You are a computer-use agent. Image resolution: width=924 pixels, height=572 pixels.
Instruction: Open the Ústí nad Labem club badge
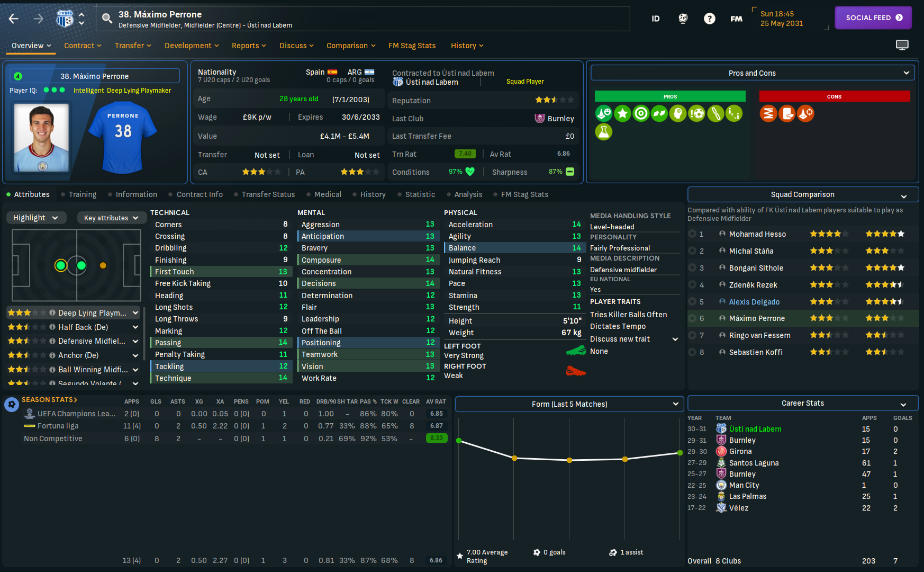(x=65, y=19)
